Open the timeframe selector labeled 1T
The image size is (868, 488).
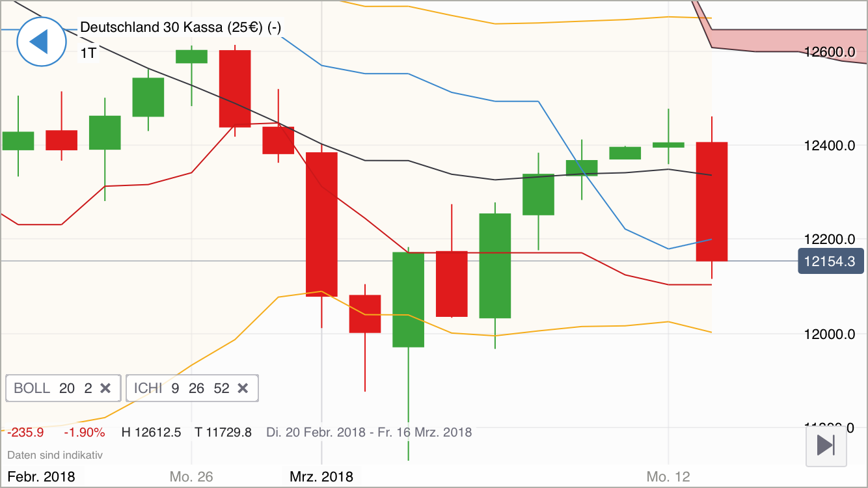pos(88,53)
